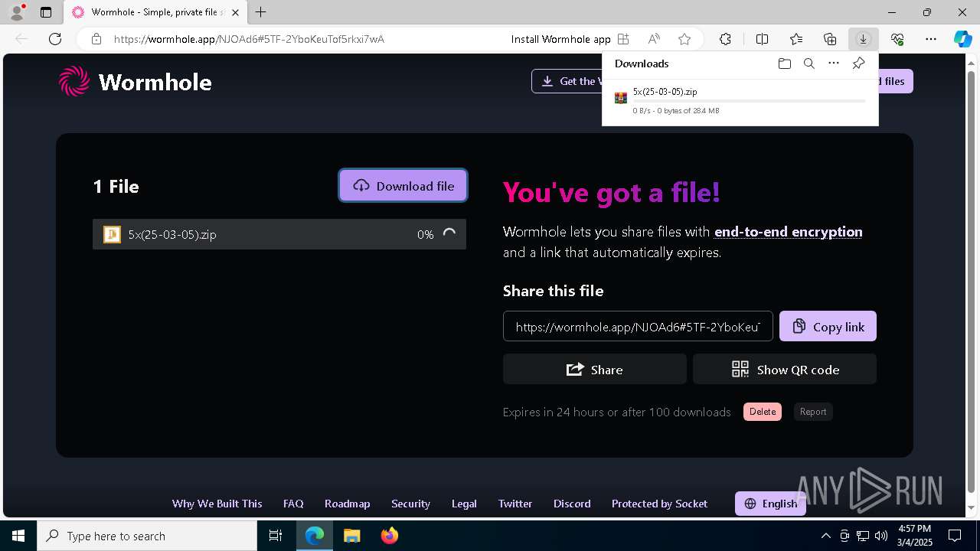Close the Wormhole browser tab

pyautogui.click(x=235, y=12)
